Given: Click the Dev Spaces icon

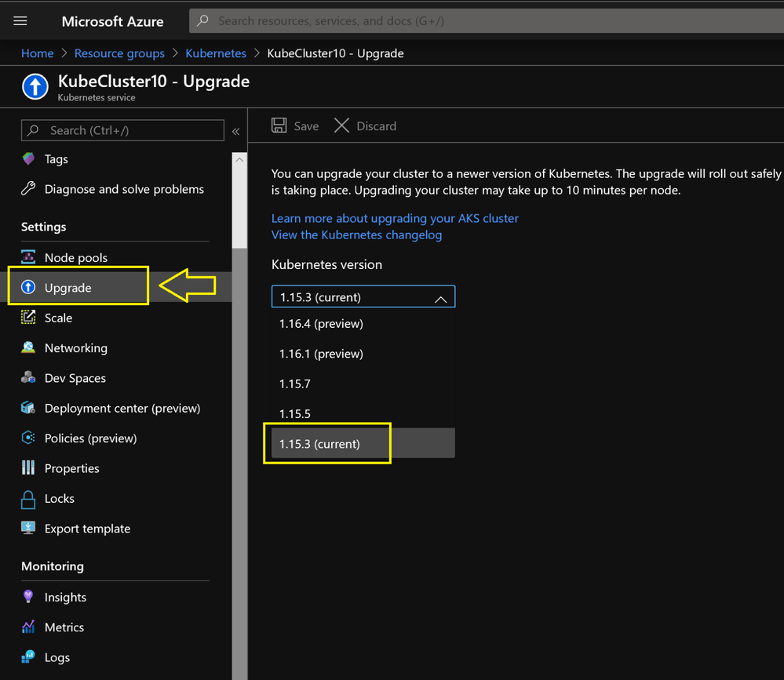Looking at the screenshot, I should [x=28, y=378].
